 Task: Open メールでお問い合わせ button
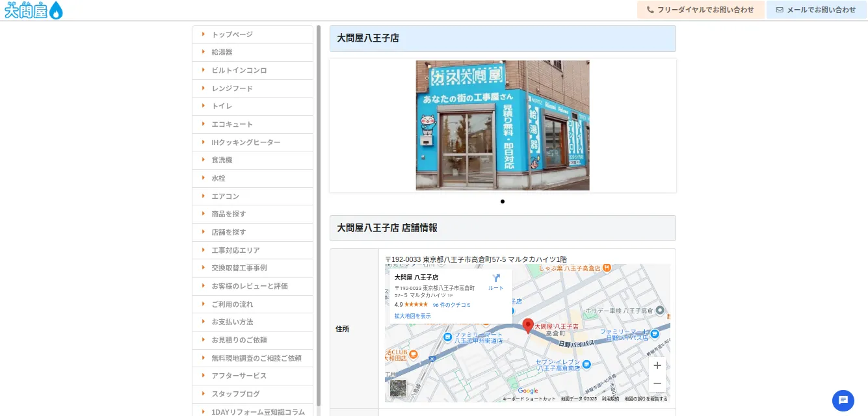click(x=816, y=10)
